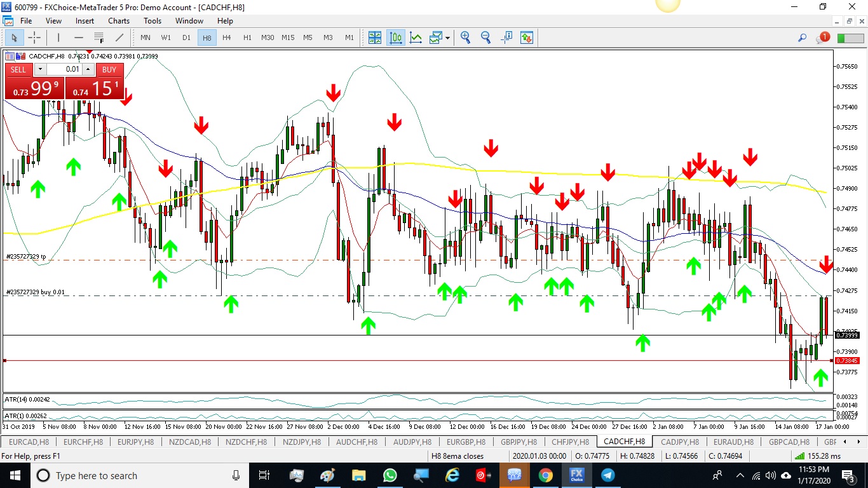Viewport: 868px width, 488px height.
Task: Click the connection status indicator
Action: click(850, 38)
